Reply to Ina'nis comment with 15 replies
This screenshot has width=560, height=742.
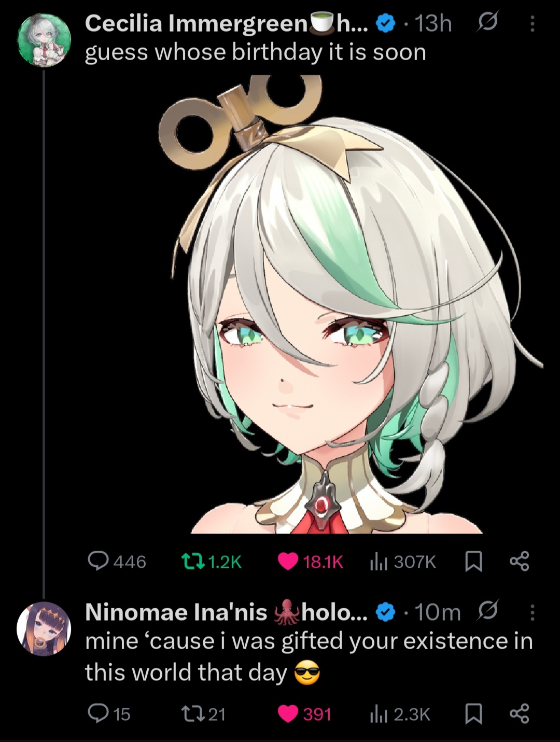click(x=99, y=714)
